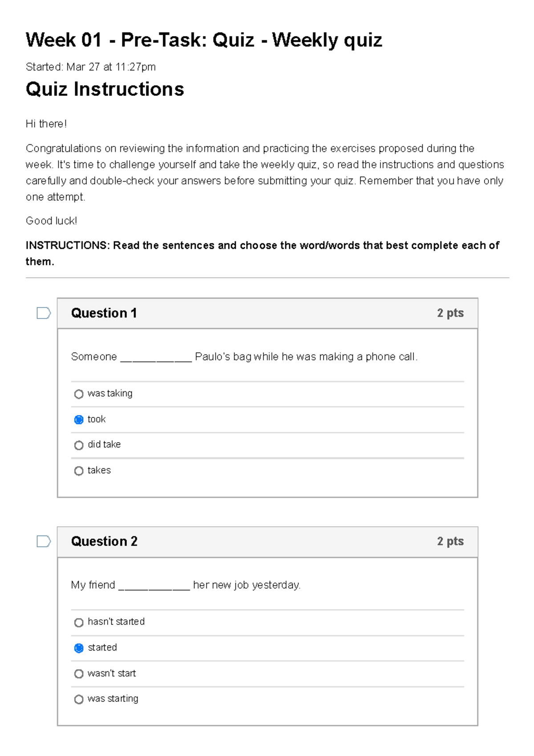Screen dimensions: 534x756
Task: Click the Week 01 quiz title
Action: coord(203,40)
